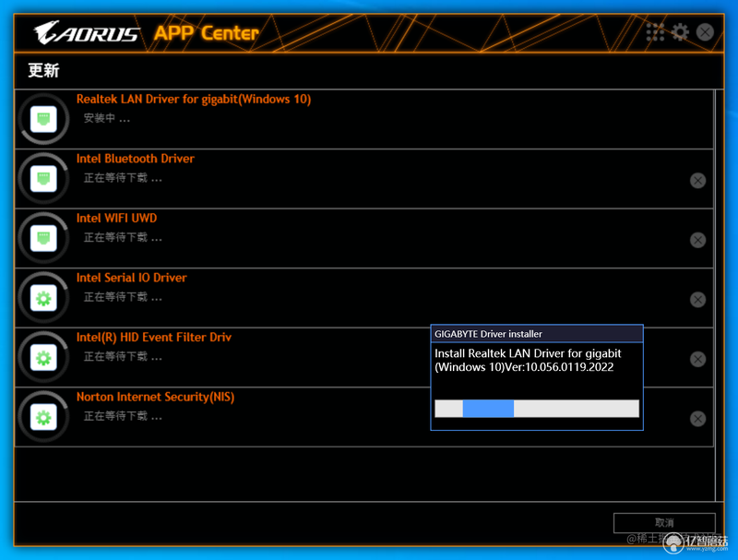Select the Norton Internet Security icon
738x560 pixels.
click(43, 417)
